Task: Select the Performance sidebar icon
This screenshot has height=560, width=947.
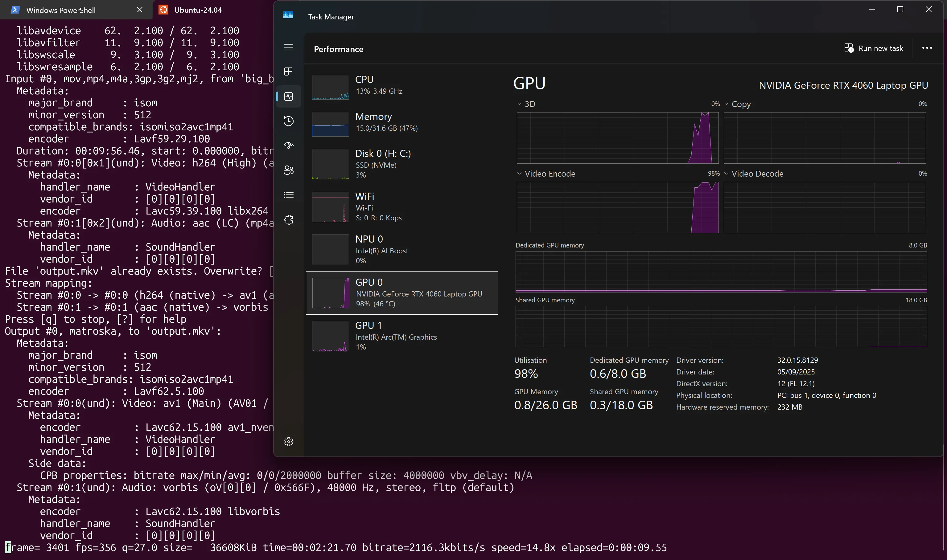Action: pos(288,96)
